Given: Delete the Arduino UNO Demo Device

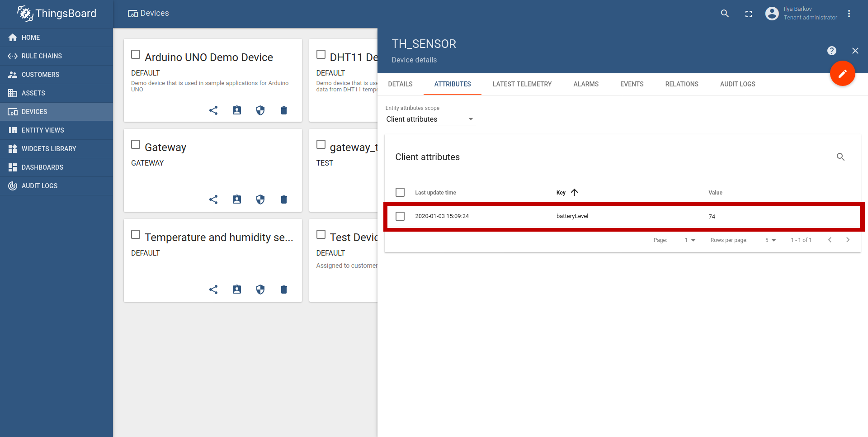Looking at the screenshot, I should tap(284, 110).
